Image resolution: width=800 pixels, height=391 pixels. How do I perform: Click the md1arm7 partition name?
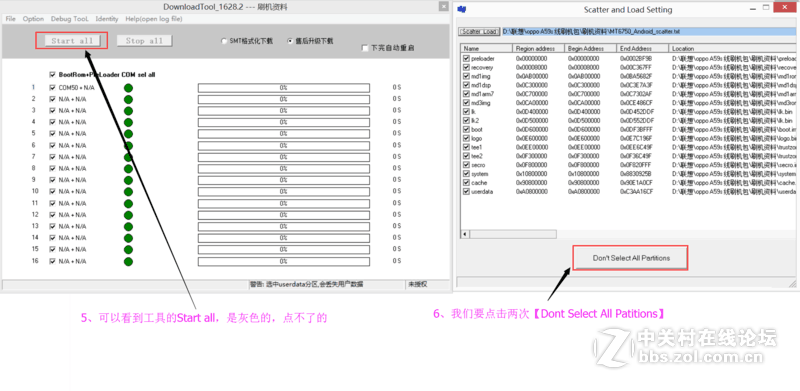point(482,94)
